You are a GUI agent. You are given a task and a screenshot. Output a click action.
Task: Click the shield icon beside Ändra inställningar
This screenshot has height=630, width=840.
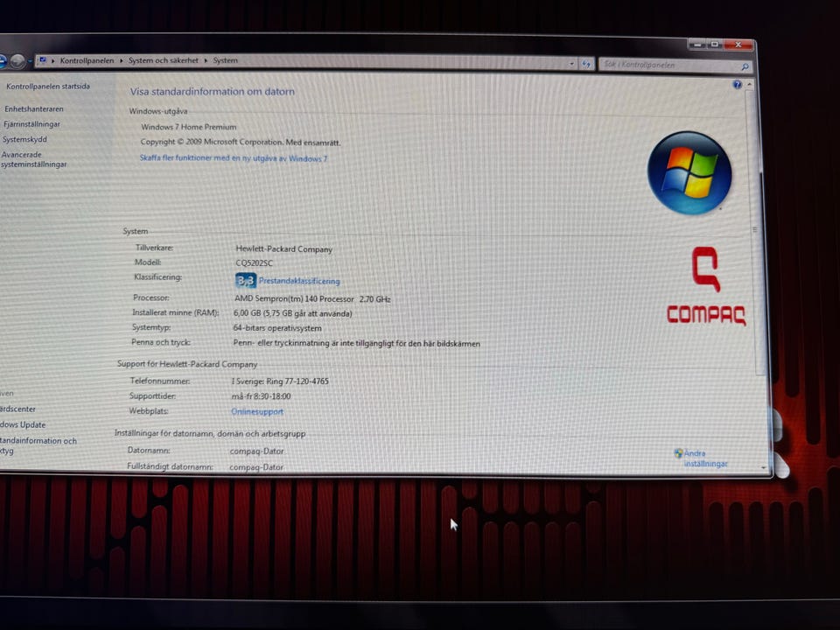tap(678, 453)
